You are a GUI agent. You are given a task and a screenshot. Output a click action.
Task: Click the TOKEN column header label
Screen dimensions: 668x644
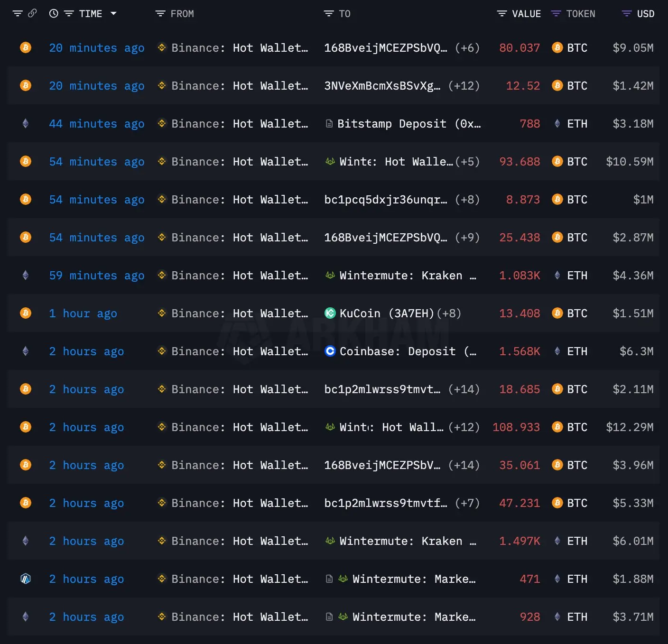581,14
